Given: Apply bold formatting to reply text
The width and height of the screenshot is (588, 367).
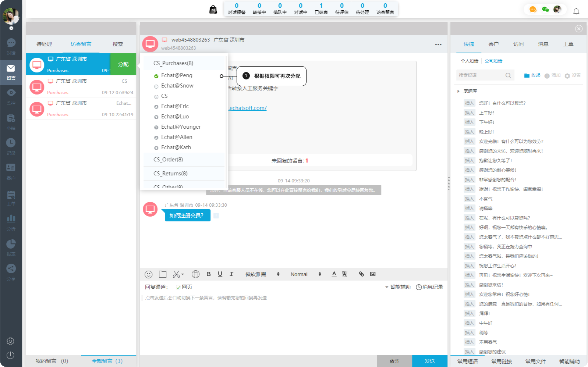Looking at the screenshot, I should coord(209,274).
